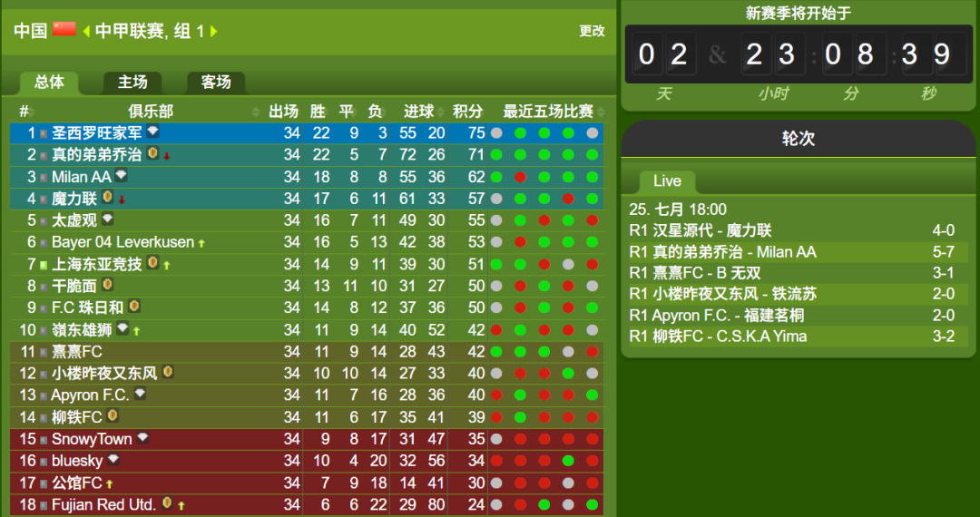Click gold shield badge beside Fujian Red Utd.
This screenshot has width=980, height=517.
point(167,503)
